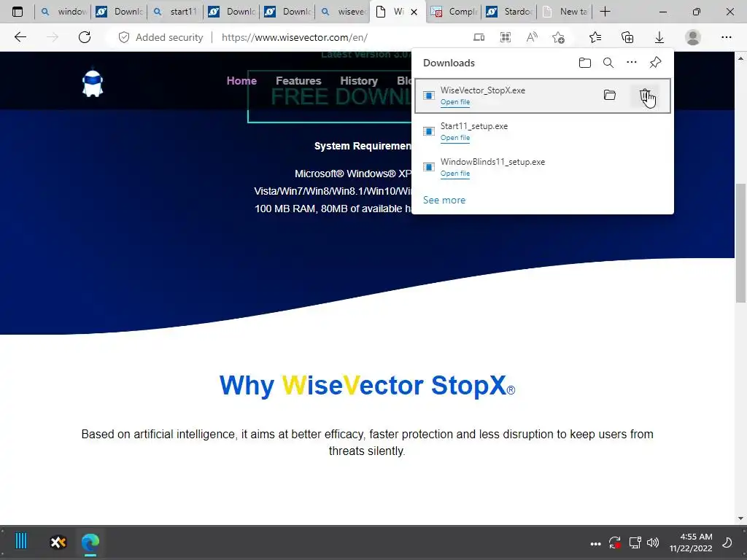The image size is (747, 560).
Task: Pin the Downloads panel
Action: (656, 63)
